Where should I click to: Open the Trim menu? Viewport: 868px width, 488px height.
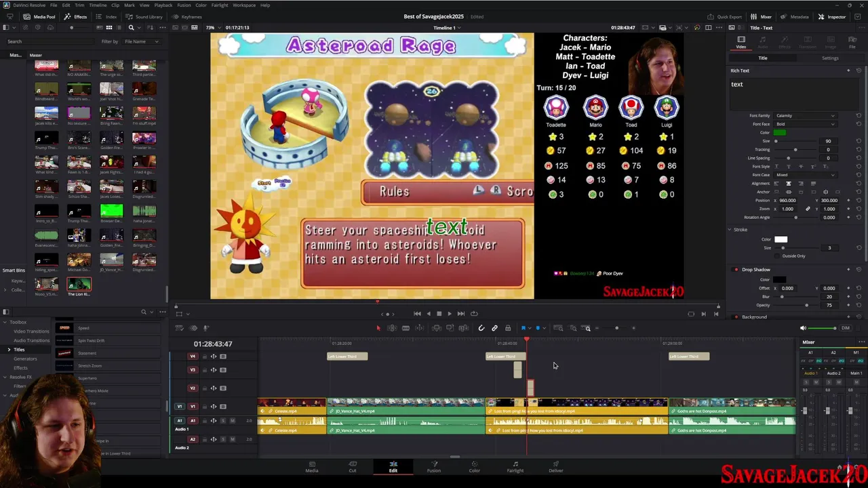(79, 5)
